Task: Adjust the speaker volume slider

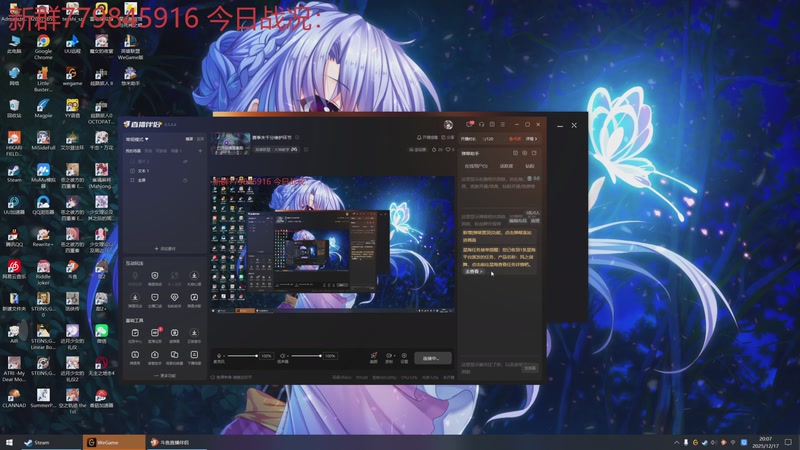Action: (306, 356)
